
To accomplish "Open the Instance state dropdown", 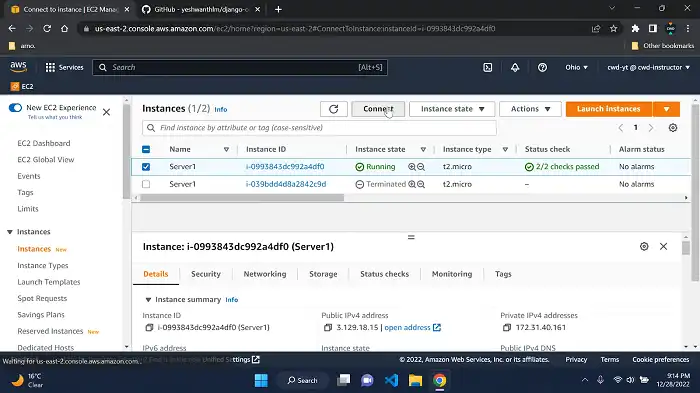I will coord(452,109).
